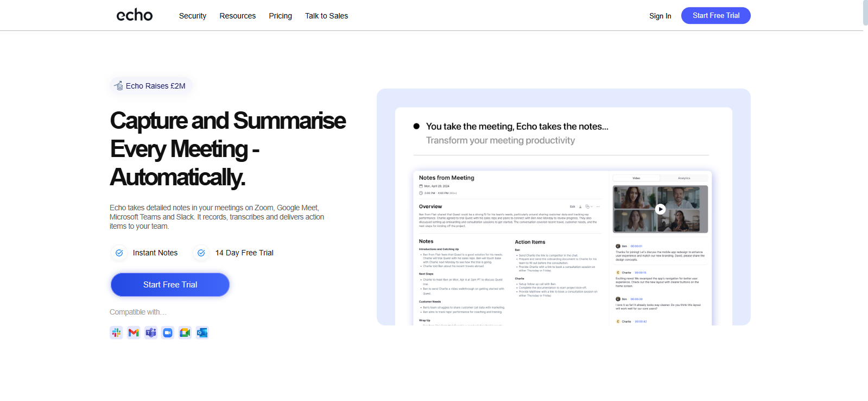Click Charlie's avatar at timestamp 00:00:15
The image size is (868, 401).
(618, 273)
